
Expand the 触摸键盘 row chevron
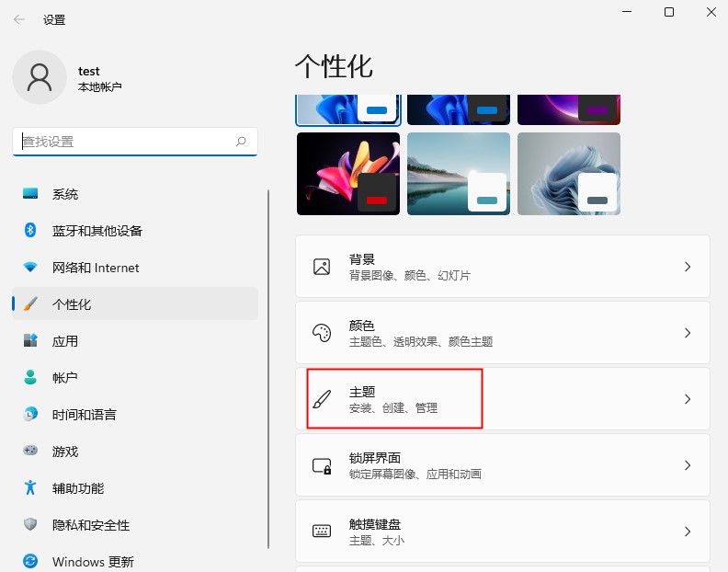click(688, 532)
